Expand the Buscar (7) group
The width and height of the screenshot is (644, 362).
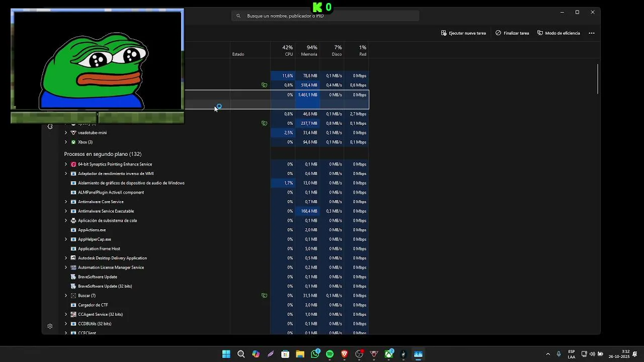pos(66,296)
